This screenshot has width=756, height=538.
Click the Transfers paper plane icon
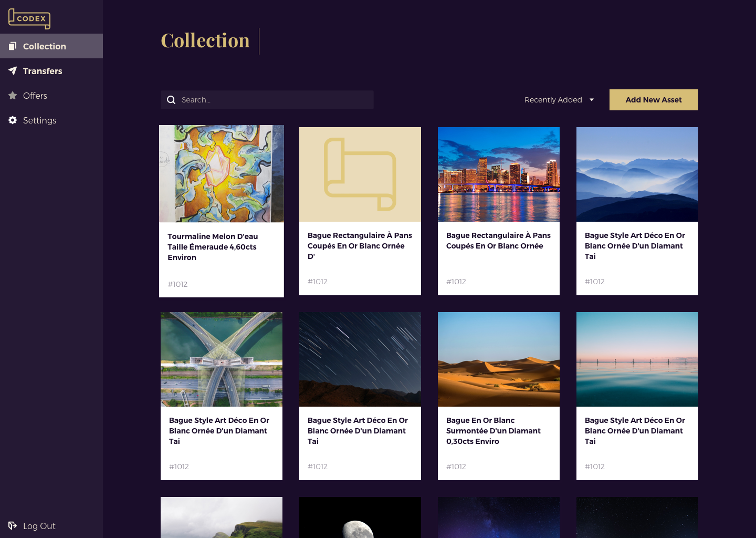click(13, 71)
